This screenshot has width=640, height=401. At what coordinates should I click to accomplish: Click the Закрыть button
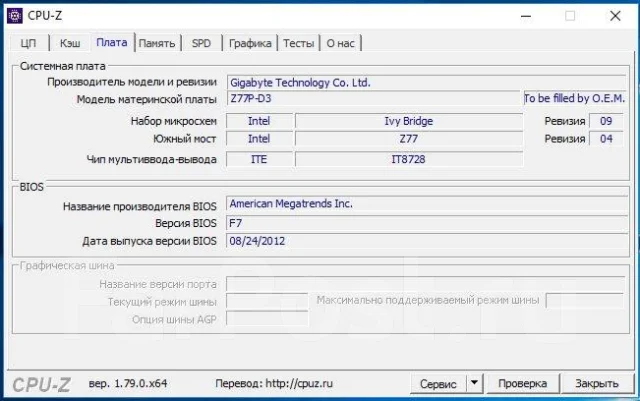pyautogui.click(x=597, y=383)
